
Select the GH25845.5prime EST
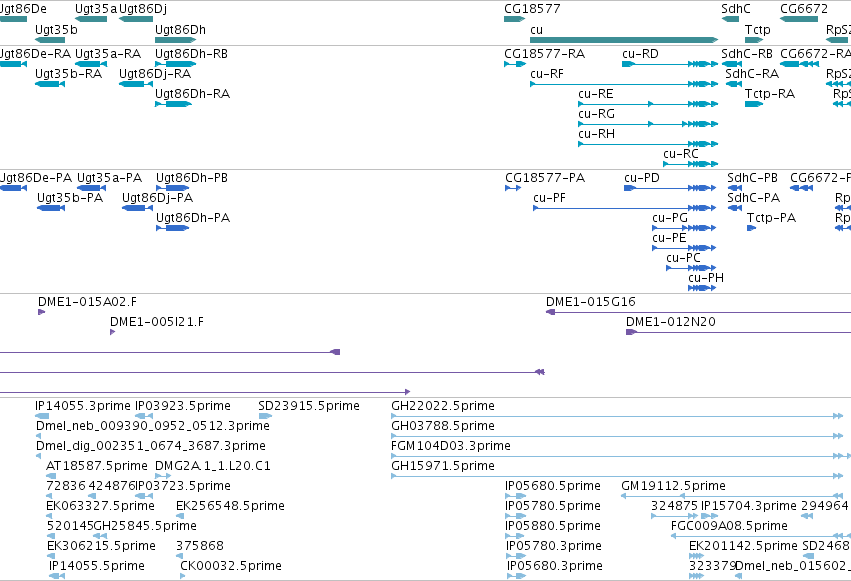[x=100, y=536]
